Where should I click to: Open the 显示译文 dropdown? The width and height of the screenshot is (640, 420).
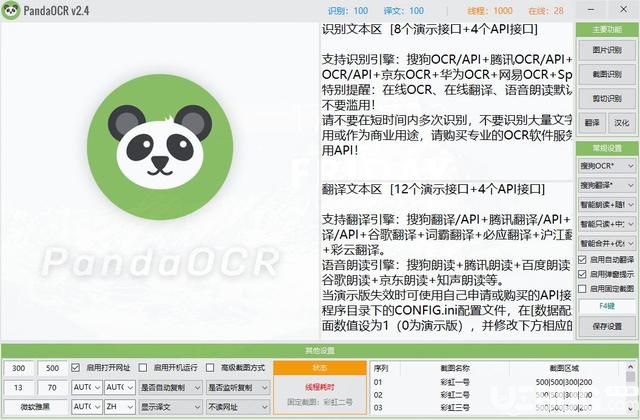170,407
